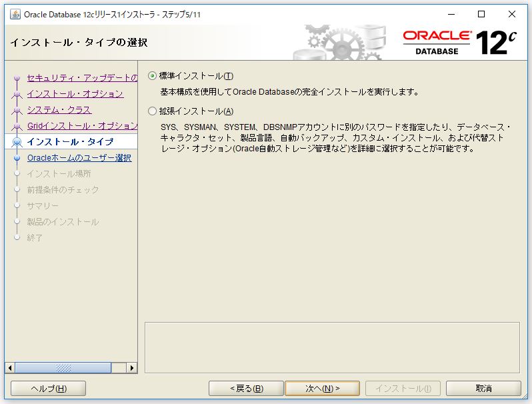Click the Java icon in the title bar
532x404 pixels.
click(15, 14)
